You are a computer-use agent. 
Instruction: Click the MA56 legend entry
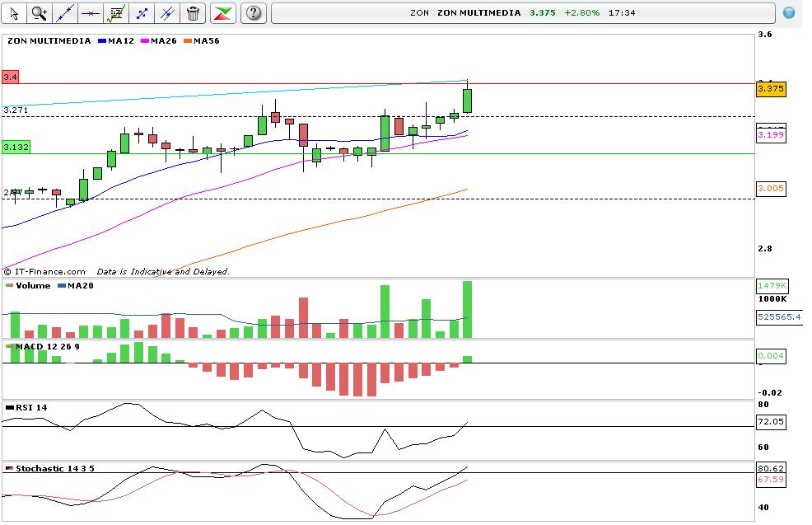point(202,41)
